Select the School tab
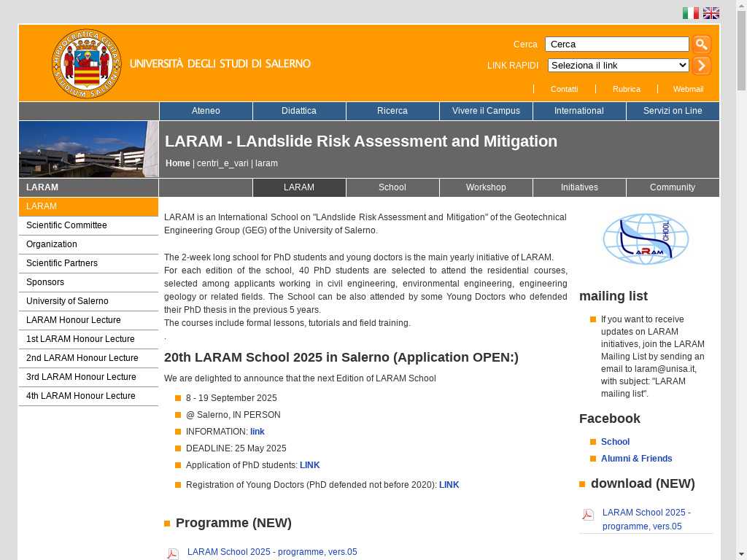 pyautogui.click(x=392, y=187)
